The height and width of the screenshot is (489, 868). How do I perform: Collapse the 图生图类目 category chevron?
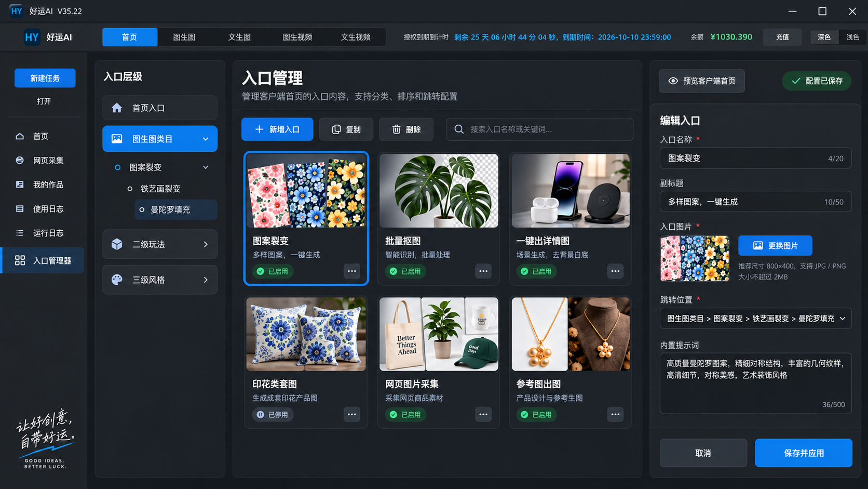(206, 139)
